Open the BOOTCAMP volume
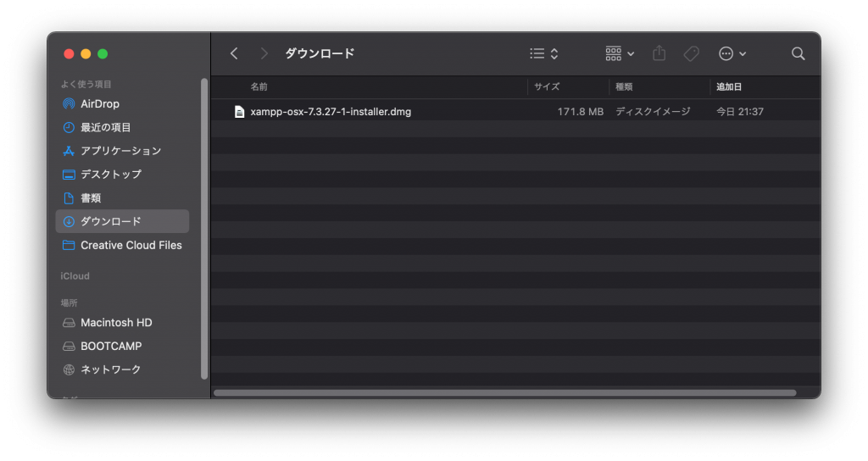868x461 pixels. pos(111,346)
